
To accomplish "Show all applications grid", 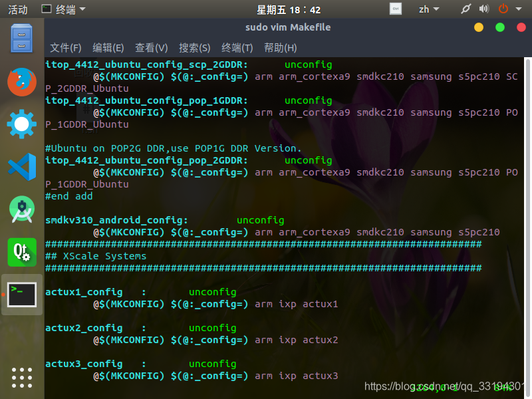I will click(x=22, y=378).
